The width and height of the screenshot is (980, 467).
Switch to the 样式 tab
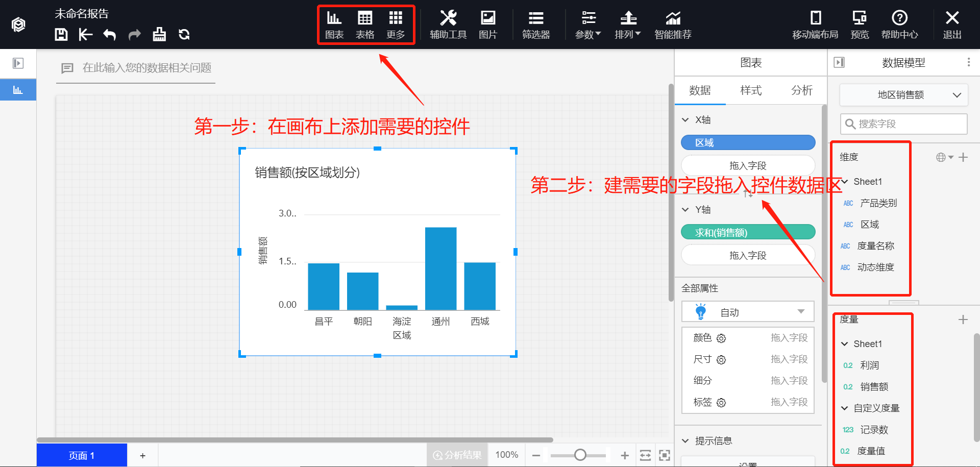[x=751, y=90]
